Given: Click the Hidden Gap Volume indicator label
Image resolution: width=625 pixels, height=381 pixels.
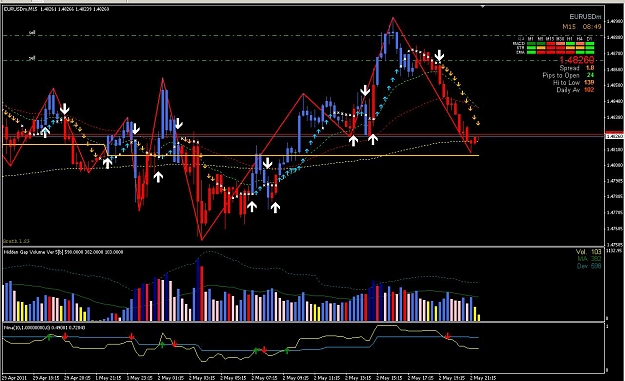Looking at the screenshot, I should tap(63, 252).
